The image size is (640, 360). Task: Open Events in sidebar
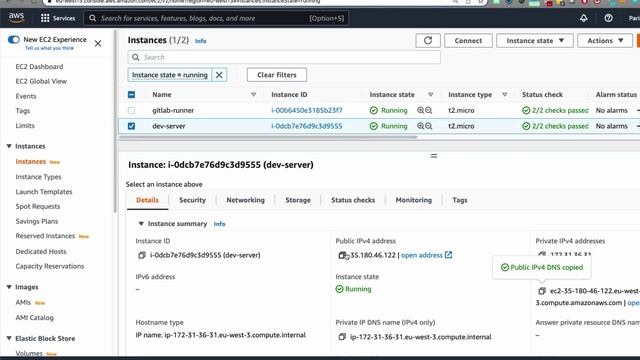pyautogui.click(x=26, y=96)
